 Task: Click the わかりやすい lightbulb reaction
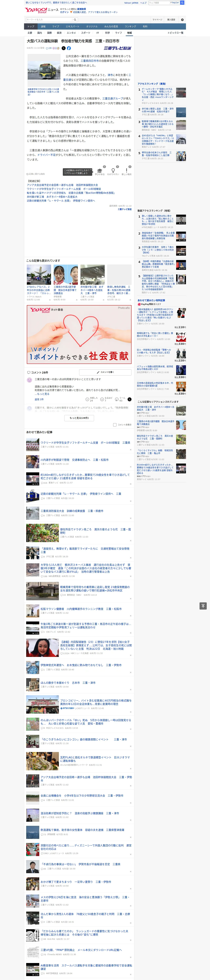point(113,171)
